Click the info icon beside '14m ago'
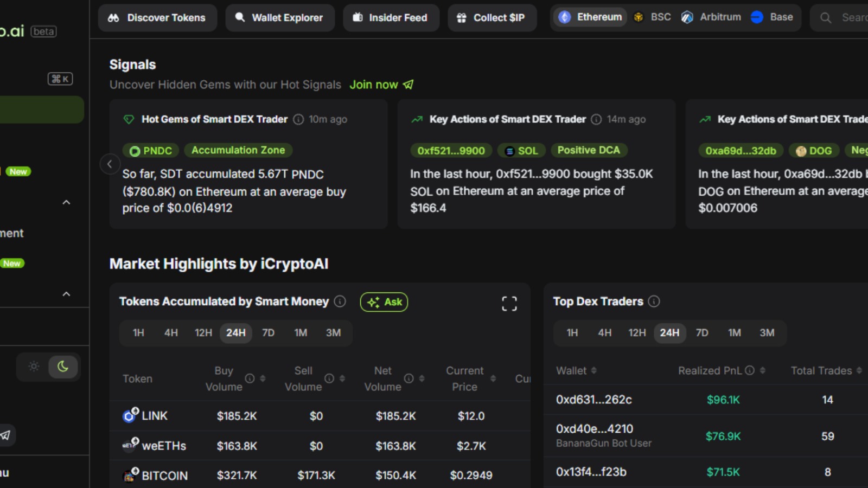868x488 pixels. pyautogui.click(x=596, y=119)
